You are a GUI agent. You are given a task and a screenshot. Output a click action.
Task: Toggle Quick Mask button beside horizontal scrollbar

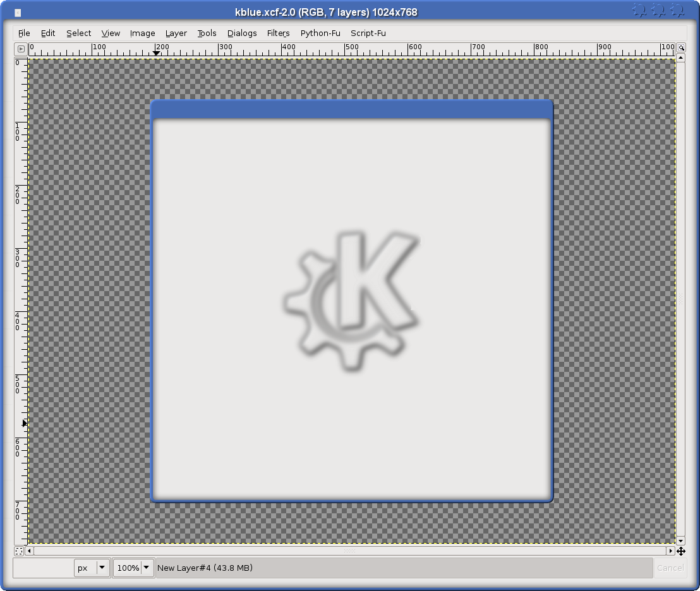pyautogui.click(x=19, y=551)
